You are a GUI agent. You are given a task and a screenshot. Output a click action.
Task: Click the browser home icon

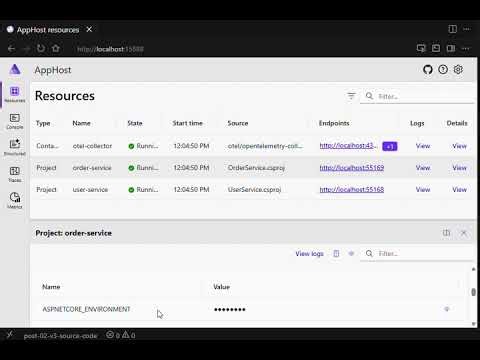coord(56,49)
